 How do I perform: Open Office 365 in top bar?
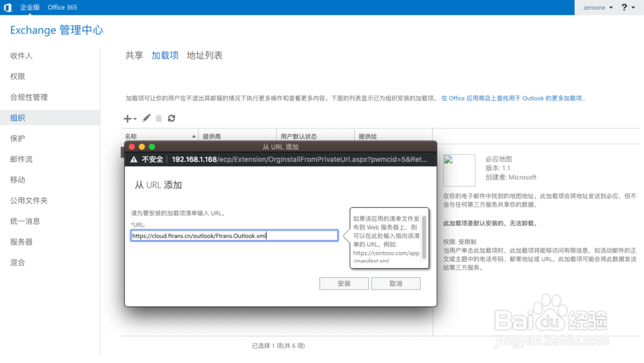[x=62, y=7]
